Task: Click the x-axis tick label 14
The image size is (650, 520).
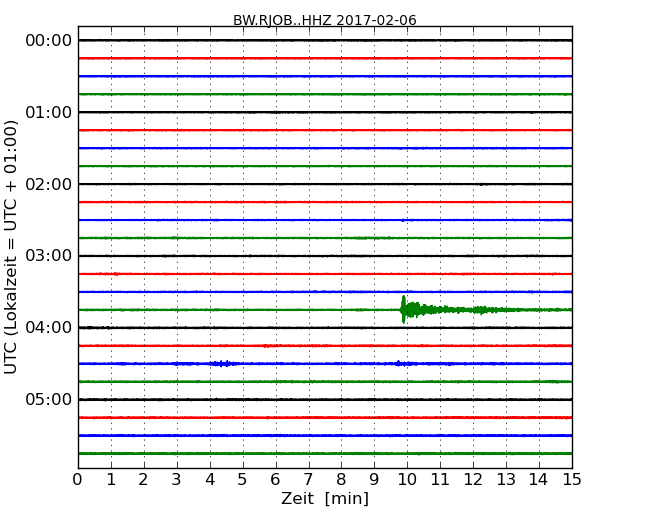Action: (x=538, y=480)
